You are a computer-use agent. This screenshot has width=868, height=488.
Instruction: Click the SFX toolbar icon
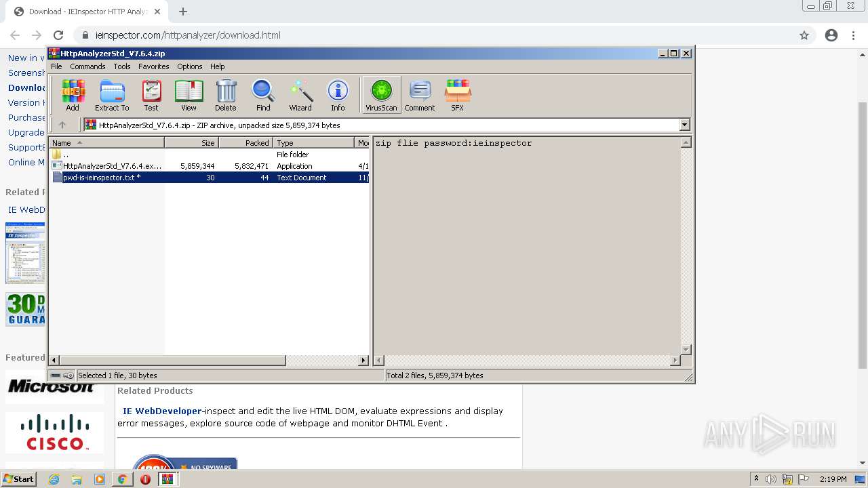(458, 95)
